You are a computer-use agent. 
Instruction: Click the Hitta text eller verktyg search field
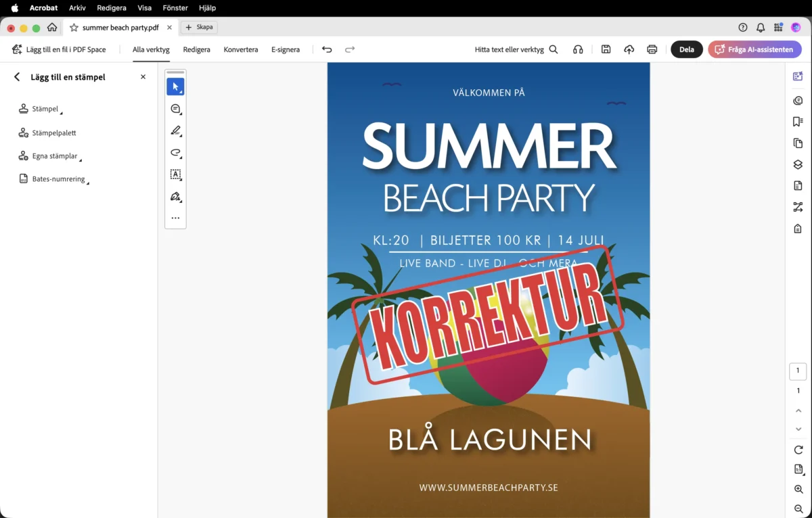516,49
